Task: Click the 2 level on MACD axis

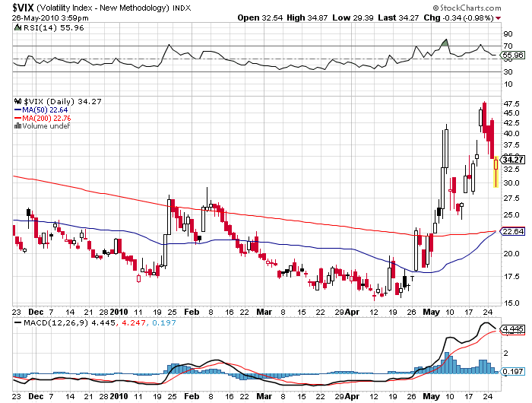Action: pos(506,354)
